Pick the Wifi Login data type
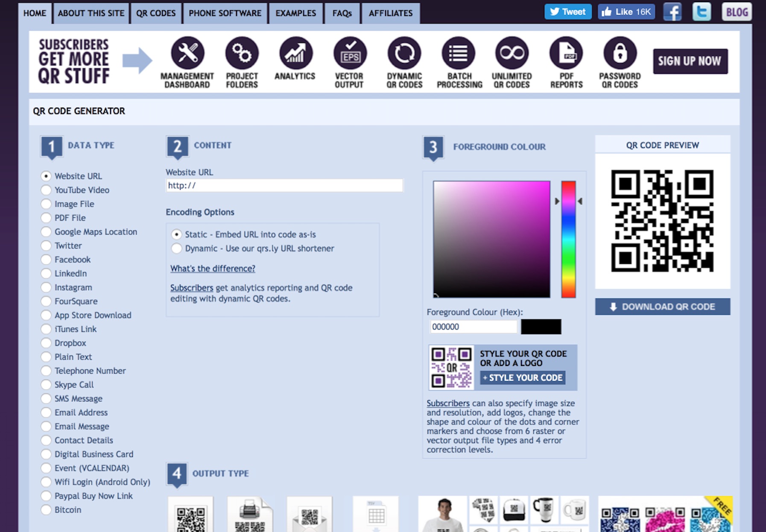This screenshot has height=532, width=766. click(46, 482)
